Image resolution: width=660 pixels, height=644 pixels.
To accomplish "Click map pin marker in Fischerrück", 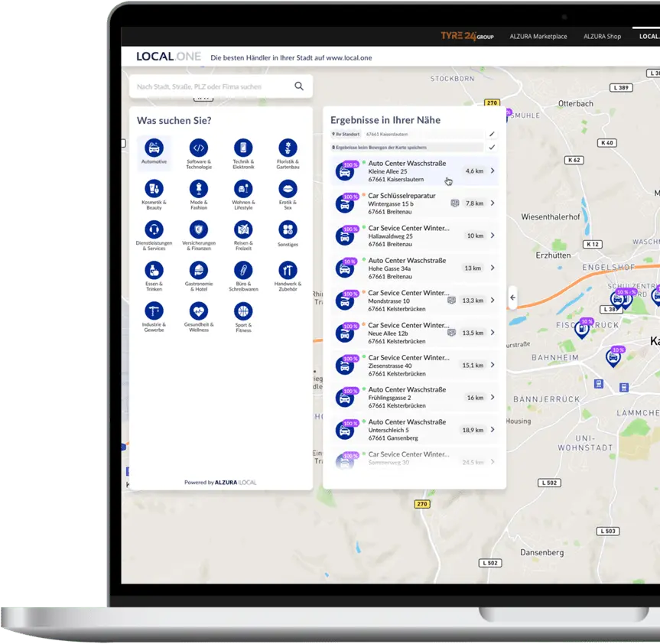I will pos(582,329).
